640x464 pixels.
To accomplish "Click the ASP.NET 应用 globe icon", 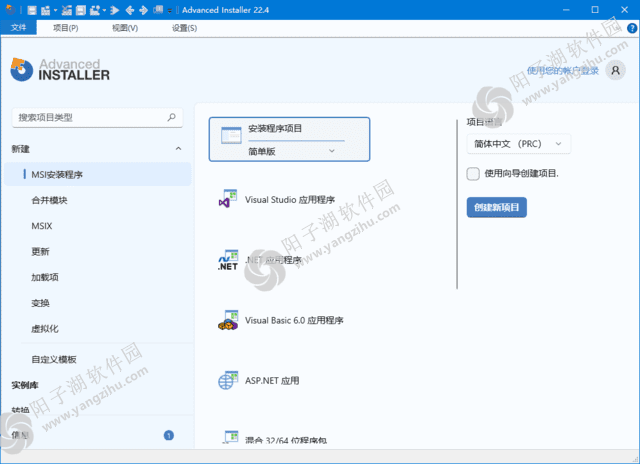I will pos(228,380).
